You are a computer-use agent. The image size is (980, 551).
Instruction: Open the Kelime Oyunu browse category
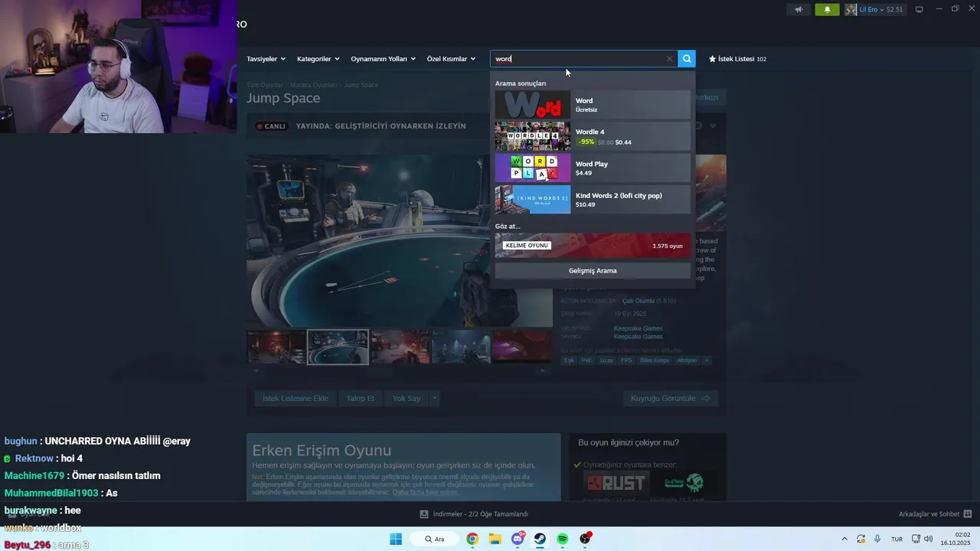click(593, 246)
